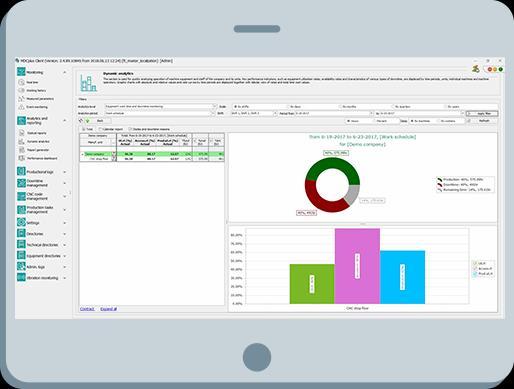Click the Vibration monitoring section icon
514x389 pixels.
click(x=21, y=277)
